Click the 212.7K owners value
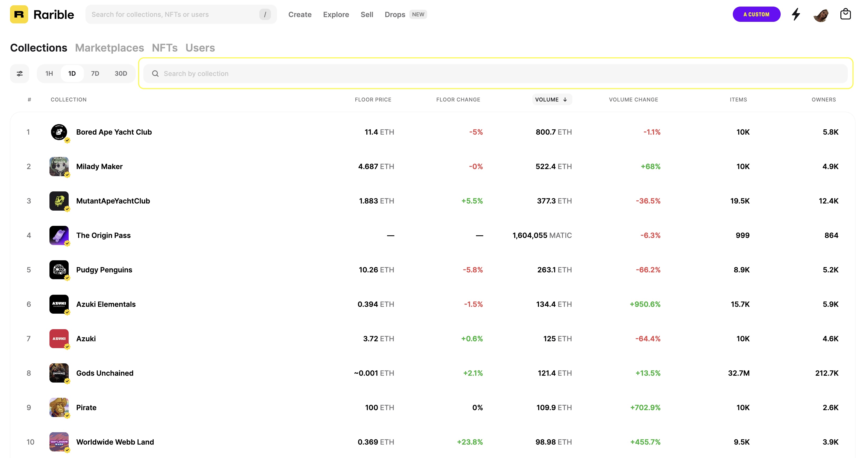Viewport: 868px width, 458px height. (826, 373)
